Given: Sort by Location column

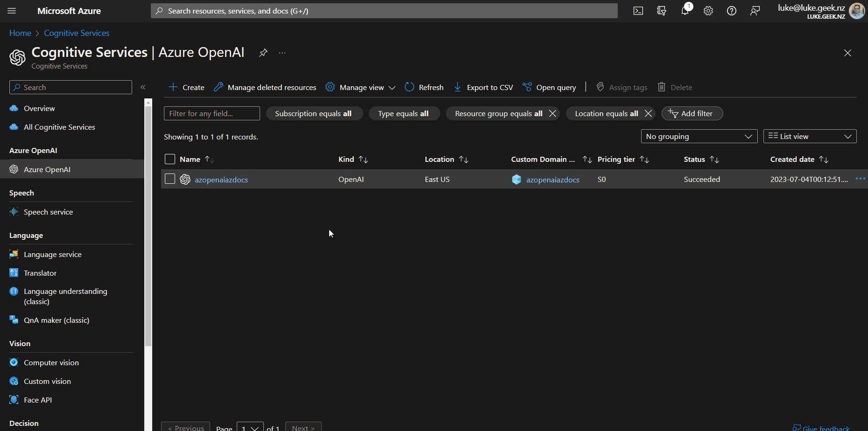Looking at the screenshot, I should click(446, 159).
